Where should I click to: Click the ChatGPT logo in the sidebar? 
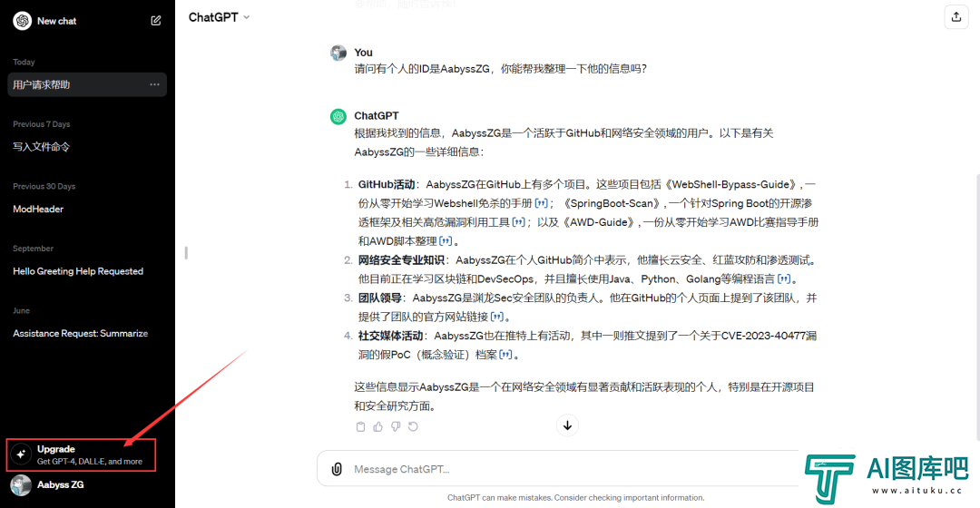pos(22,21)
